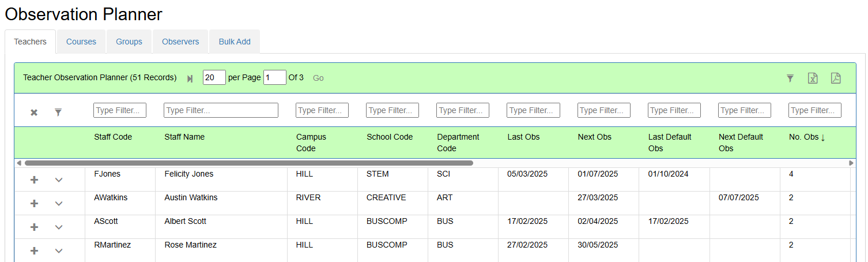This screenshot has width=868, height=262.
Task: Expand the Albert Scott row chevron
Action: 59,227
